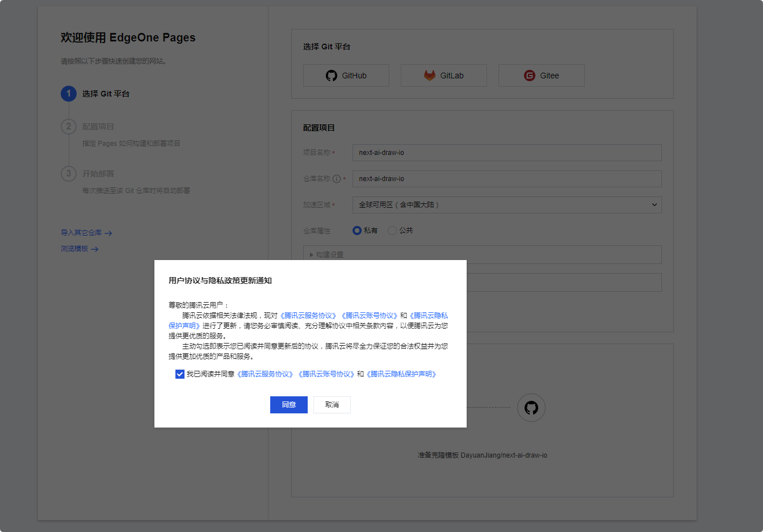Open 腾讯云账号协议 link in dialog paragraph
The height and width of the screenshot is (532, 763).
370,316
